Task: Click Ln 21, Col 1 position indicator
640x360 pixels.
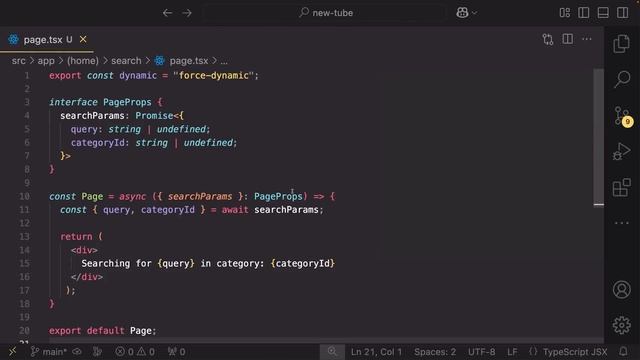Action: tap(376, 351)
